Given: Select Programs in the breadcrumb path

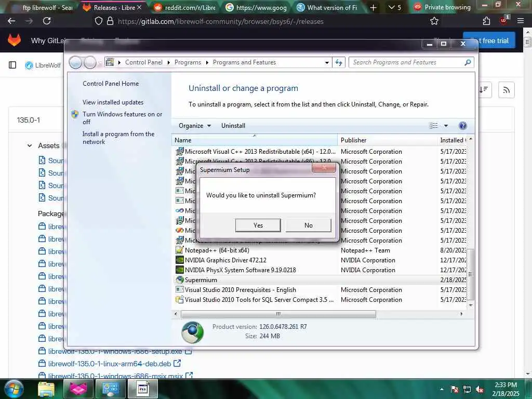Looking at the screenshot, I should pos(188,62).
